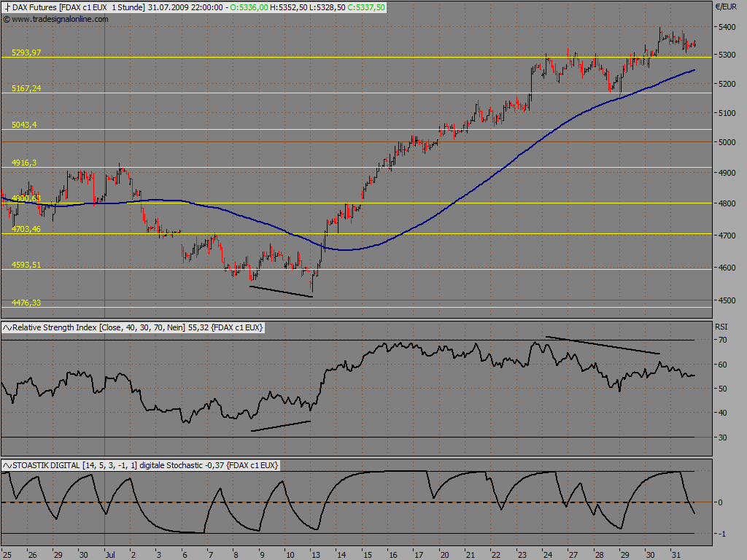Click date 25 on the time axis

point(6,555)
